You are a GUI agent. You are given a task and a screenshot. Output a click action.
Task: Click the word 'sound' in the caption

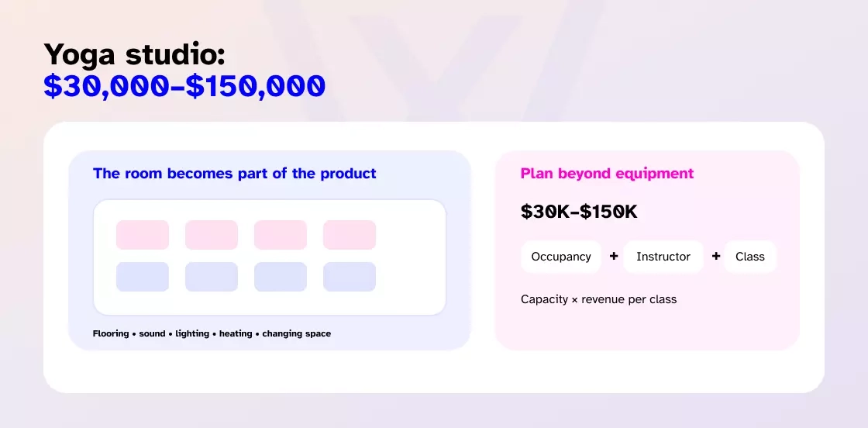click(152, 333)
